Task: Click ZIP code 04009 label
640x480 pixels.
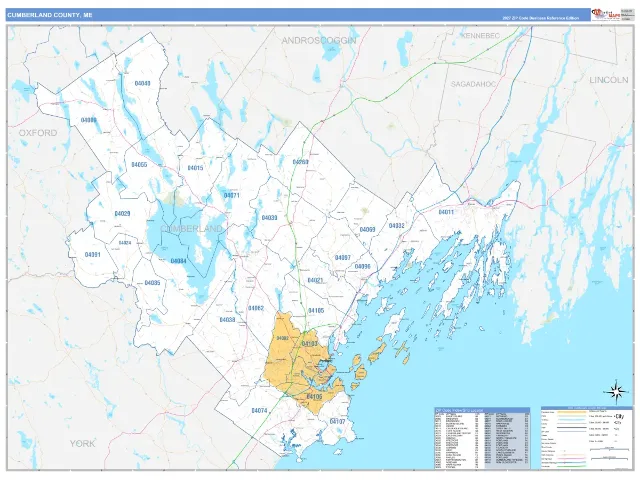Action: coord(89,120)
